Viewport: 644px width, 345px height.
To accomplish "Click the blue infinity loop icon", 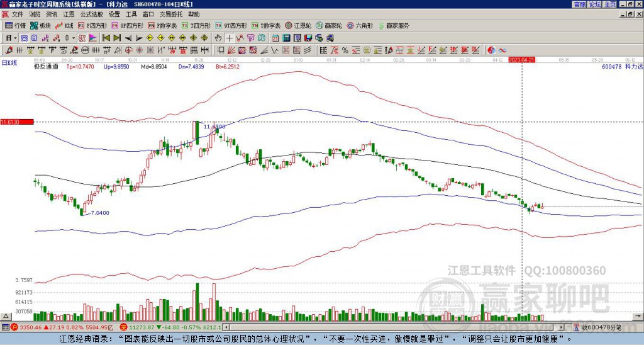I will tap(502, 50).
